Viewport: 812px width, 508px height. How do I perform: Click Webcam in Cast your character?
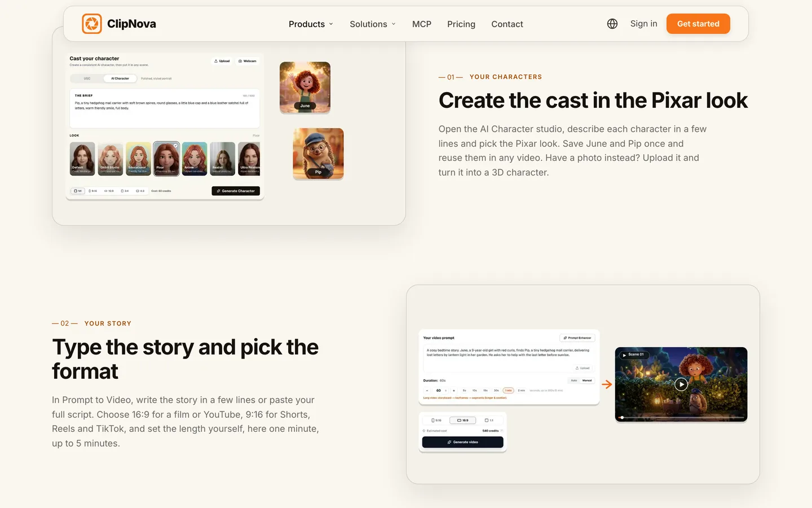248,61
